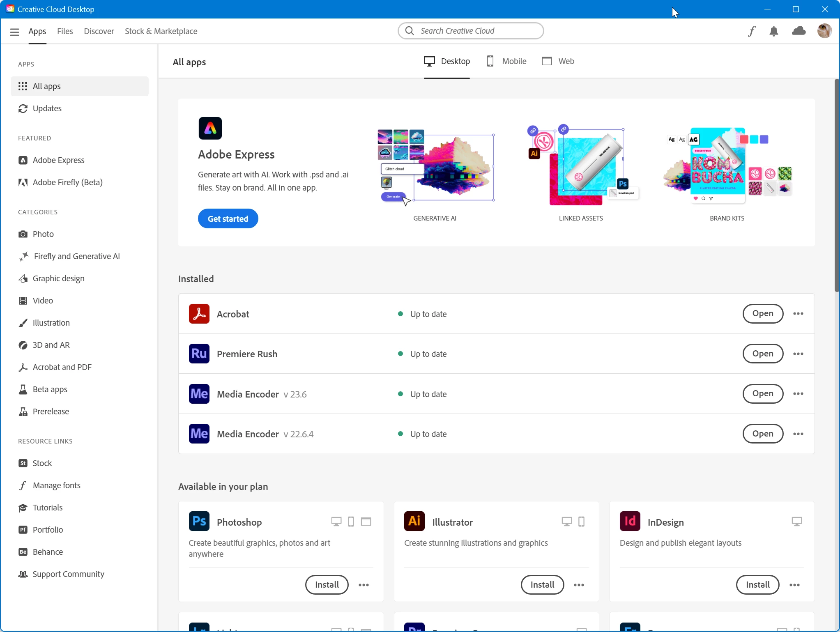Screen dimensions: 840x632
Task: Open Premiere Rush
Action: coord(762,354)
